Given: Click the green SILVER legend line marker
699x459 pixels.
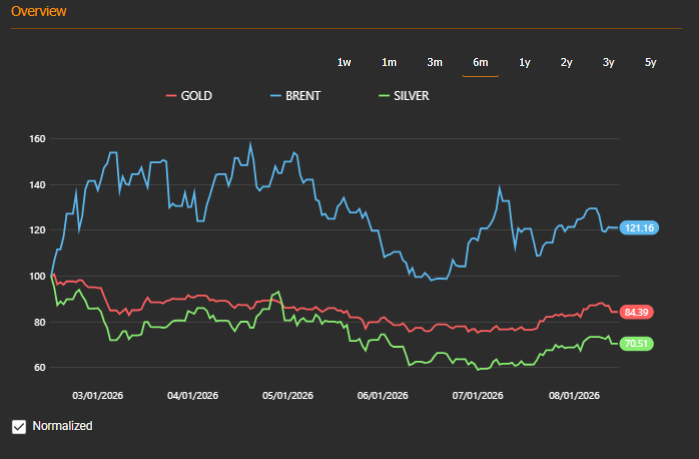Looking at the screenshot, I should tap(384, 96).
